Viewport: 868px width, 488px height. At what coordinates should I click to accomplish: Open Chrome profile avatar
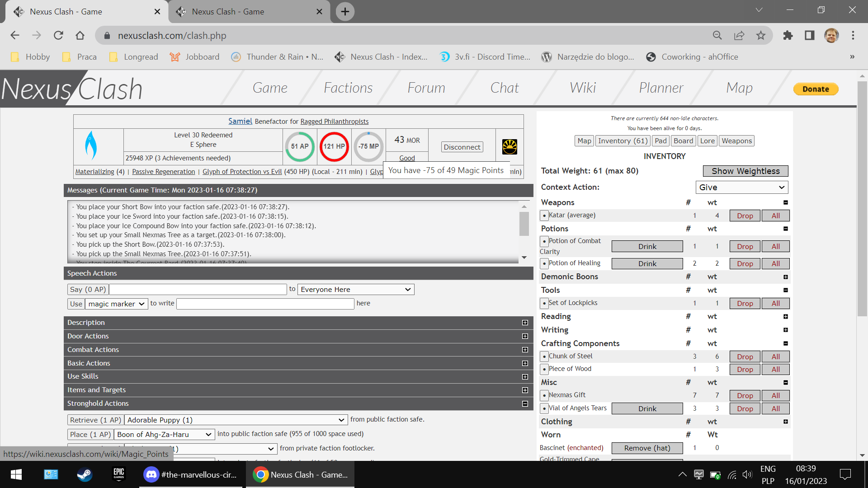tap(831, 35)
